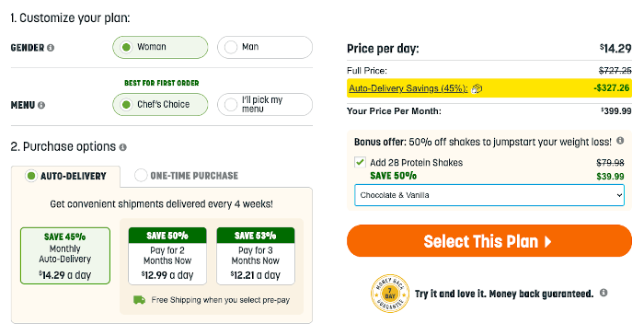Uncheck Add 28 Protein Shakes checkbox
This screenshot has height=335, width=644.
tap(361, 162)
